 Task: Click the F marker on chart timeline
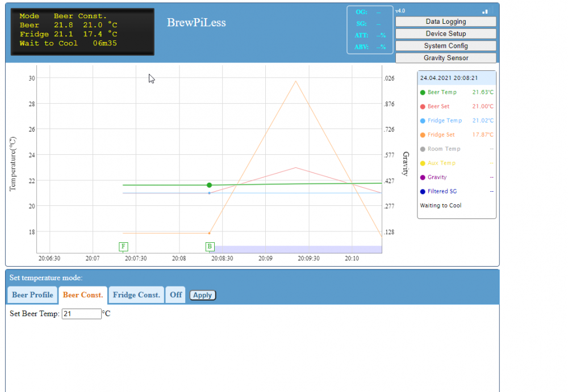(x=123, y=246)
